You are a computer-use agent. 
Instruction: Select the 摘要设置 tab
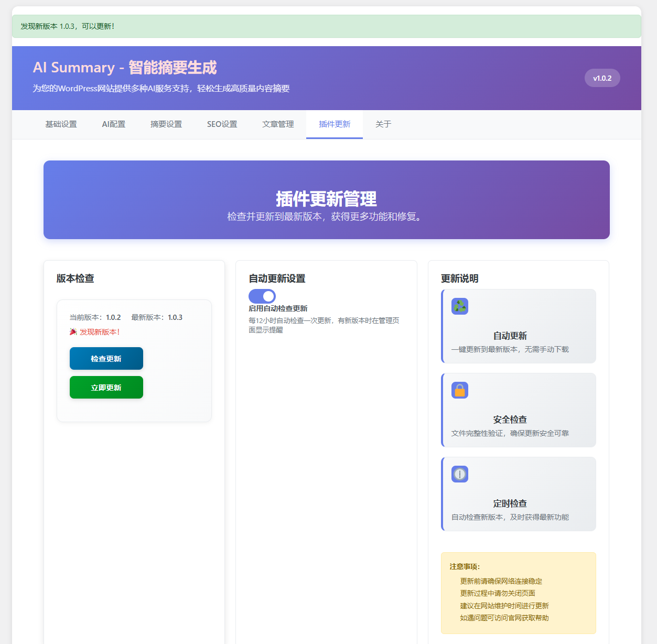(x=166, y=124)
